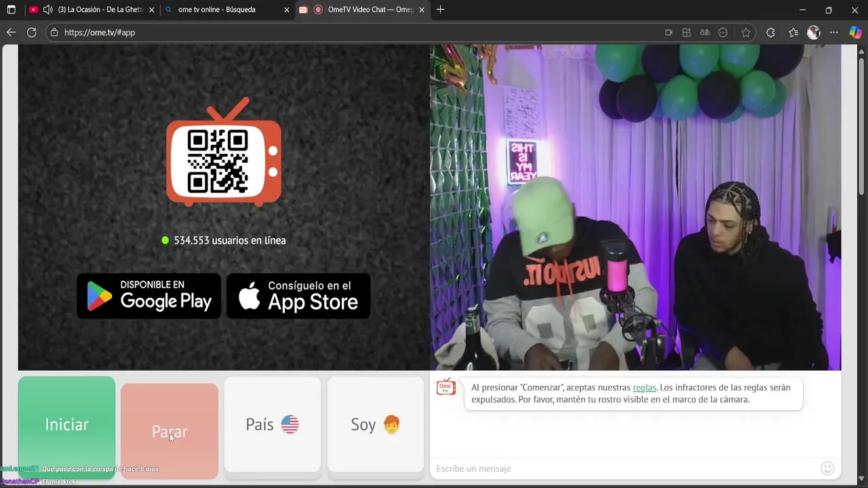Open the browser extensions menu
This screenshot has width=868, height=488.
tap(770, 32)
